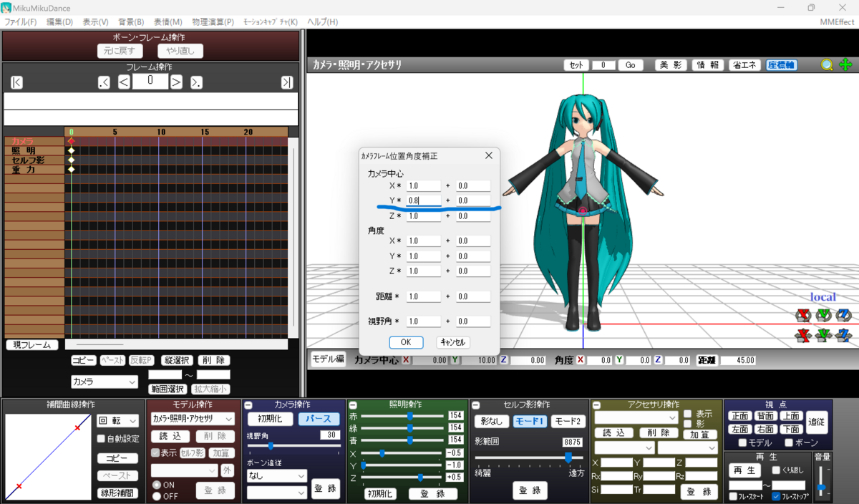This screenshot has height=504, width=859.
Task: Click the red X translation axis icon
Action: [803, 334]
